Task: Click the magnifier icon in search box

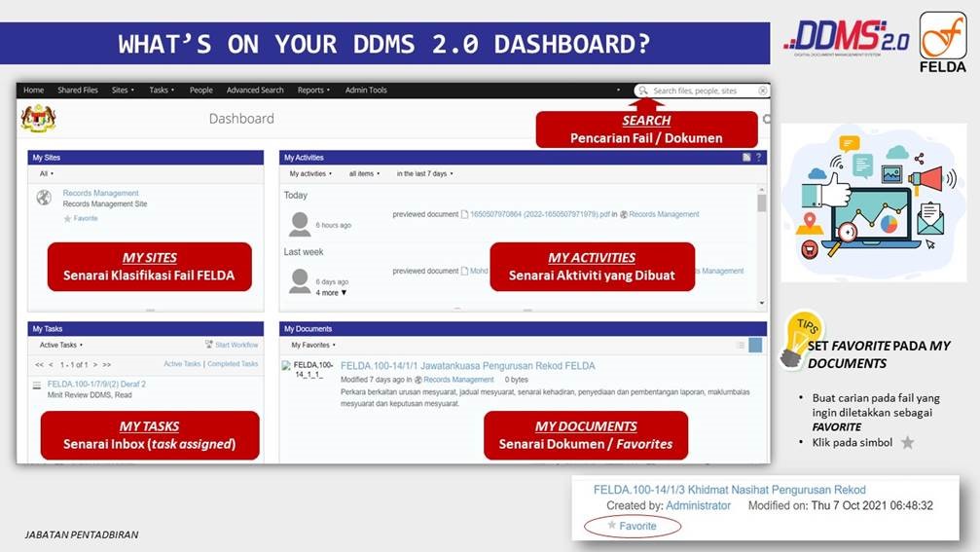Action: [643, 91]
